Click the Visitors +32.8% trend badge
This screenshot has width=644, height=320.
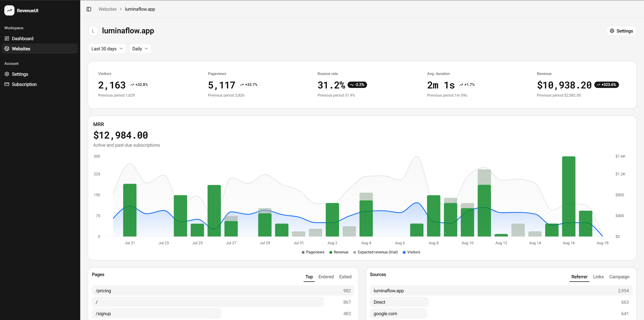point(139,85)
